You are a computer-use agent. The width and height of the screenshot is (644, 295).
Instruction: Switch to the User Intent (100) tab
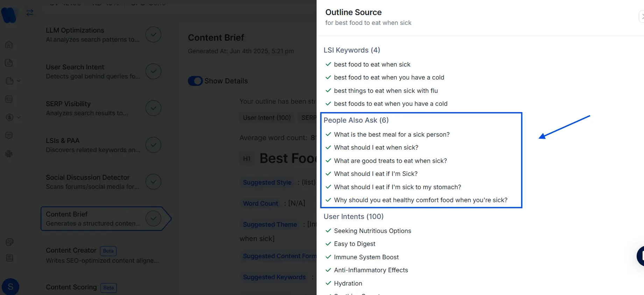[267, 118]
